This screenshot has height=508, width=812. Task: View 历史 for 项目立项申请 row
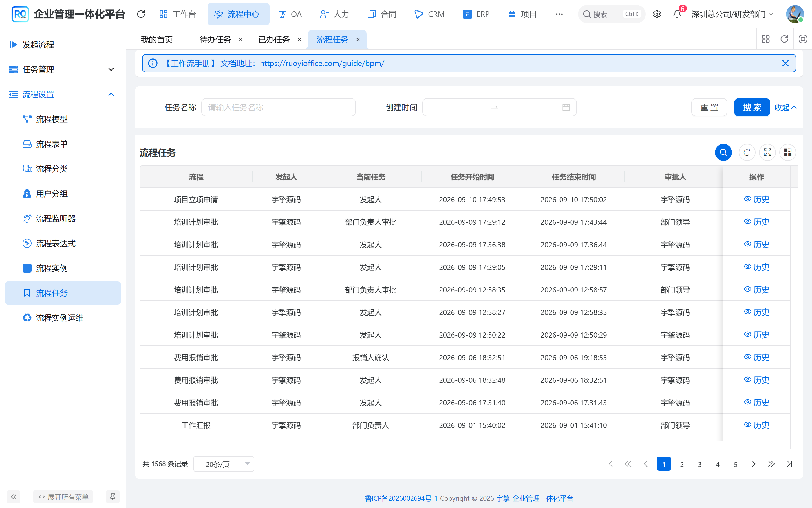coord(756,199)
